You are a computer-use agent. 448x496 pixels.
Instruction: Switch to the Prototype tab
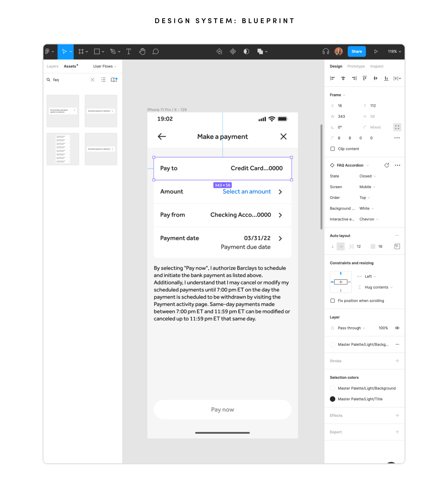356,66
